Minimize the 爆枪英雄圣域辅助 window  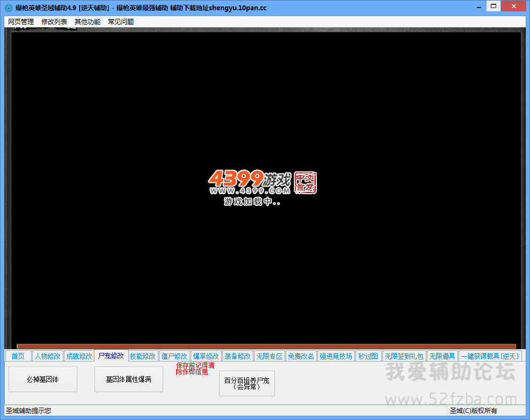(x=478, y=7)
